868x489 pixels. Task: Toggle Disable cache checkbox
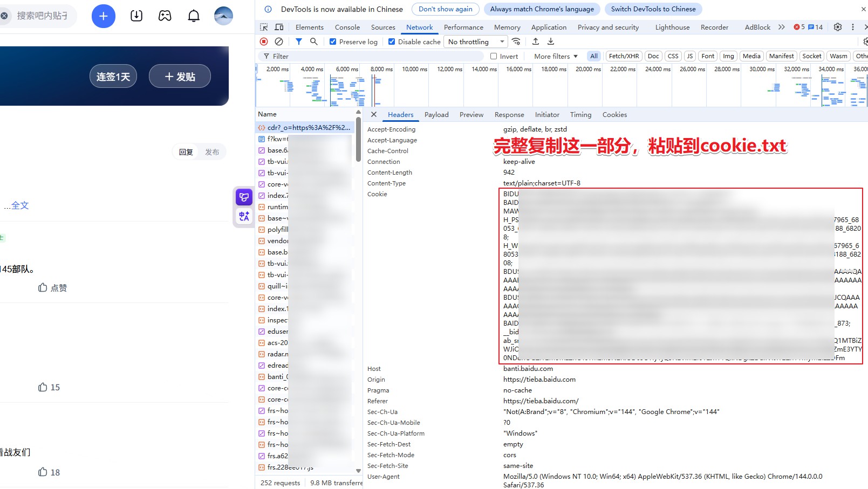coord(392,42)
